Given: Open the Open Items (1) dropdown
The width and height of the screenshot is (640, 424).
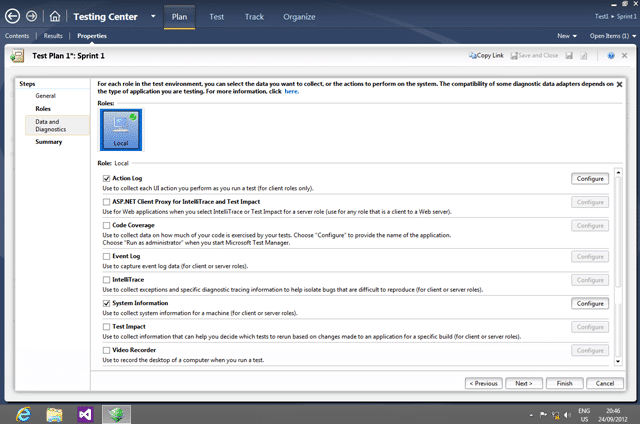Looking at the screenshot, I should pos(613,36).
